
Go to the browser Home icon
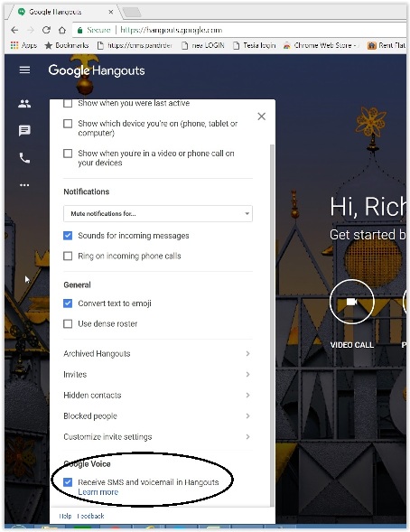(x=62, y=30)
